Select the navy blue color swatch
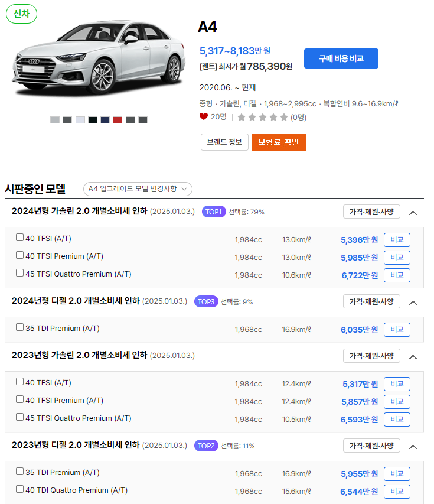Viewport: 434px width, 504px height. [x=105, y=120]
